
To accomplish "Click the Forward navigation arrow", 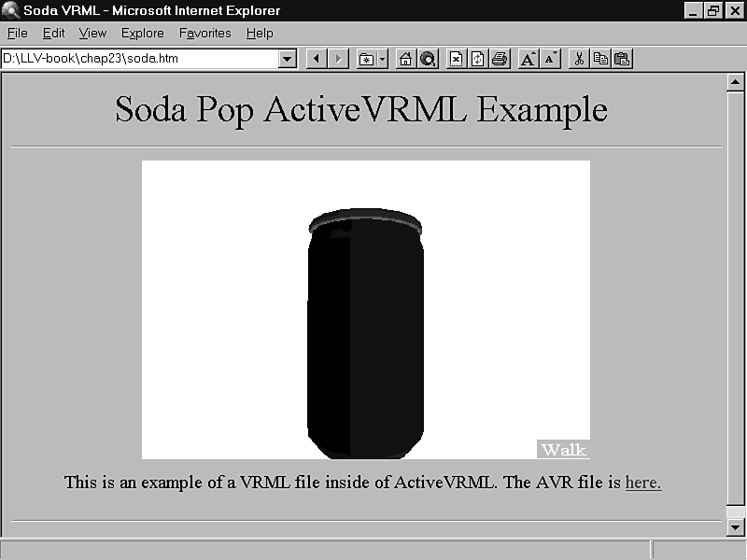I will (338, 59).
